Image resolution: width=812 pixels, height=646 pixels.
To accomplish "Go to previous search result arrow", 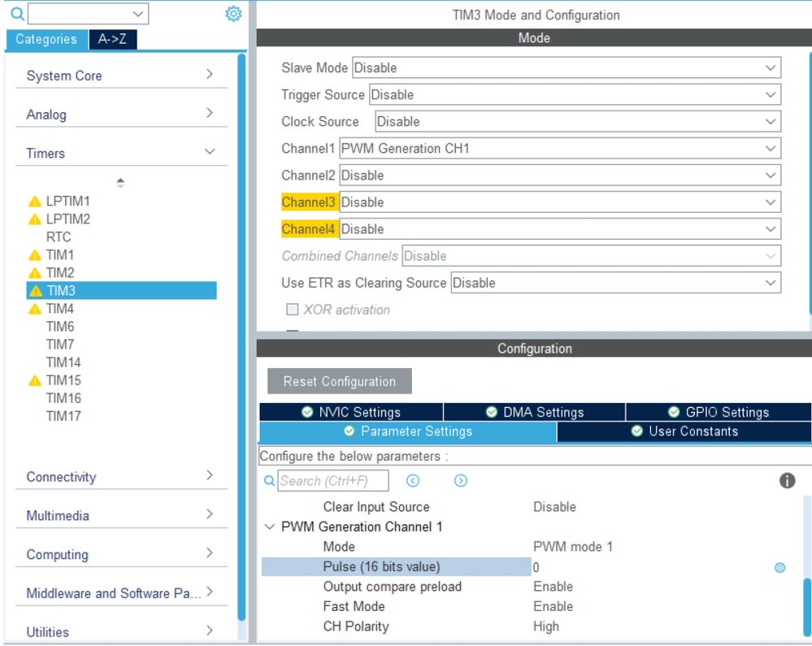I will pyautogui.click(x=413, y=481).
